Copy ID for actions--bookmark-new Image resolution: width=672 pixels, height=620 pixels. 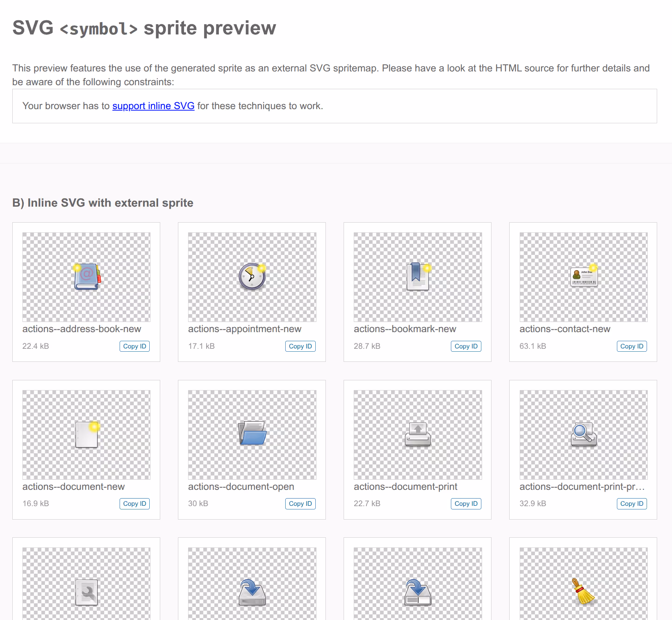(x=466, y=346)
